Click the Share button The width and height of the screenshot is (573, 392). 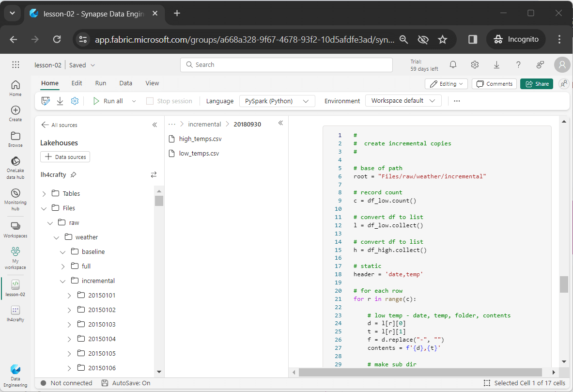[x=537, y=84]
